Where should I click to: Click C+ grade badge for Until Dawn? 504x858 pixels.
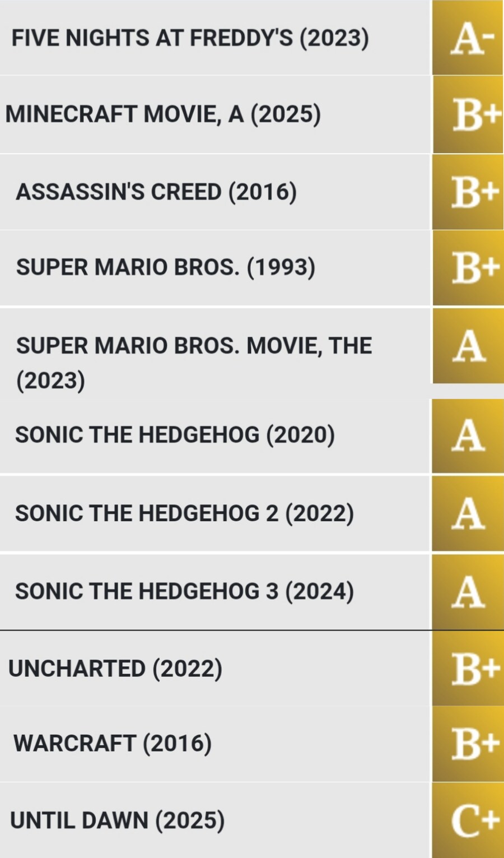coord(468,821)
